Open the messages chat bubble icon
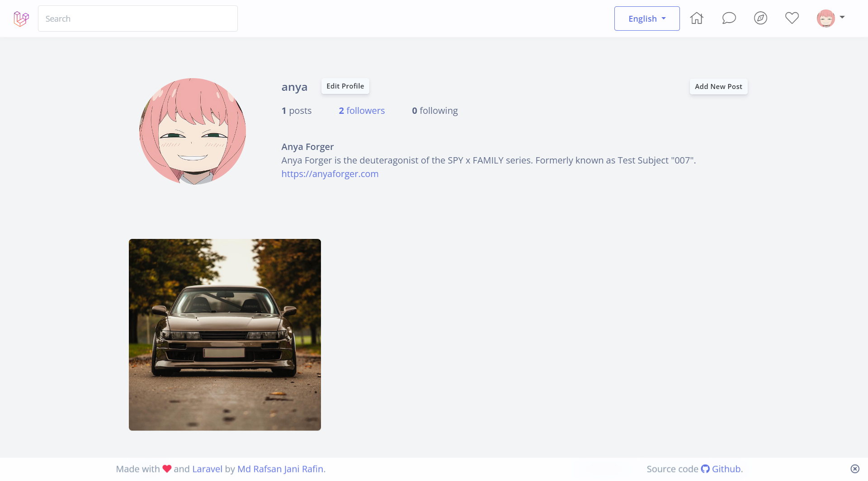This screenshot has width=868, height=481. pyautogui.click(x=729, y=18)
